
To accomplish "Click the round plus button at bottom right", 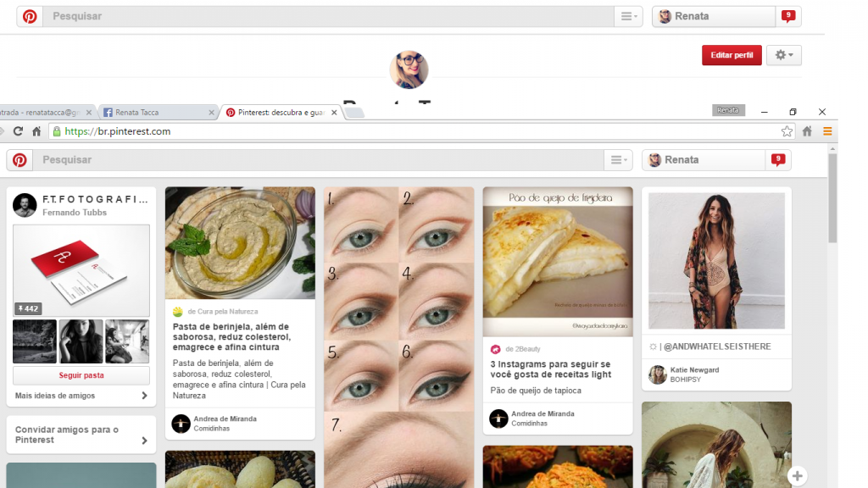I will (797, 476).
